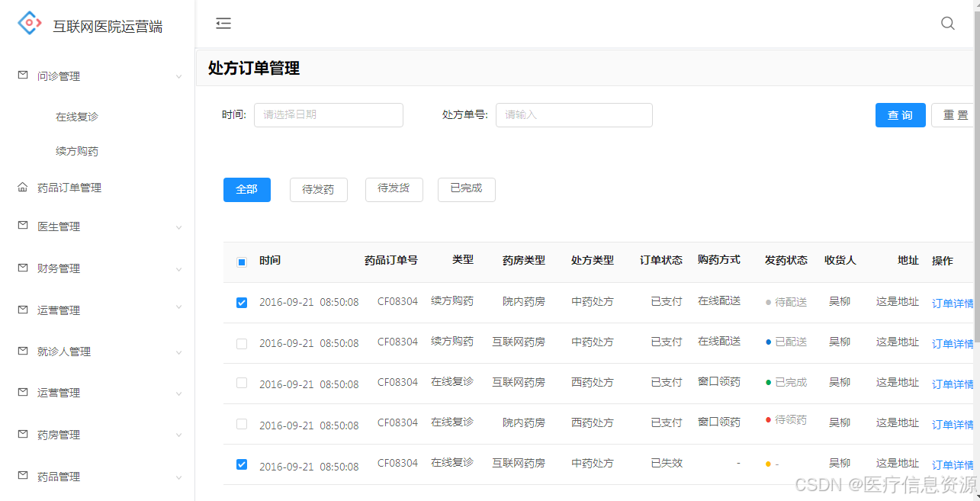Click the 订单状态 column header
The image size is (980, 501).
pyautogui.click(x=661, y=260)
